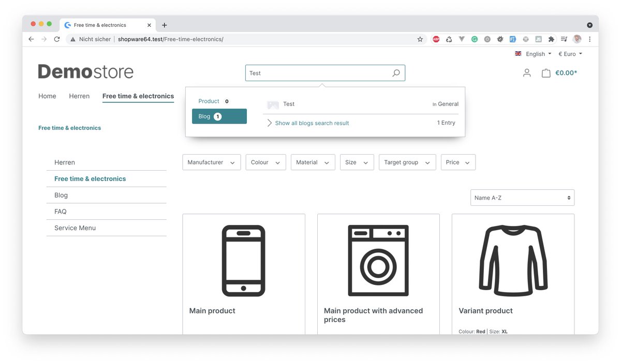Open the Name A-Z sort dropdown

(522, 198)
